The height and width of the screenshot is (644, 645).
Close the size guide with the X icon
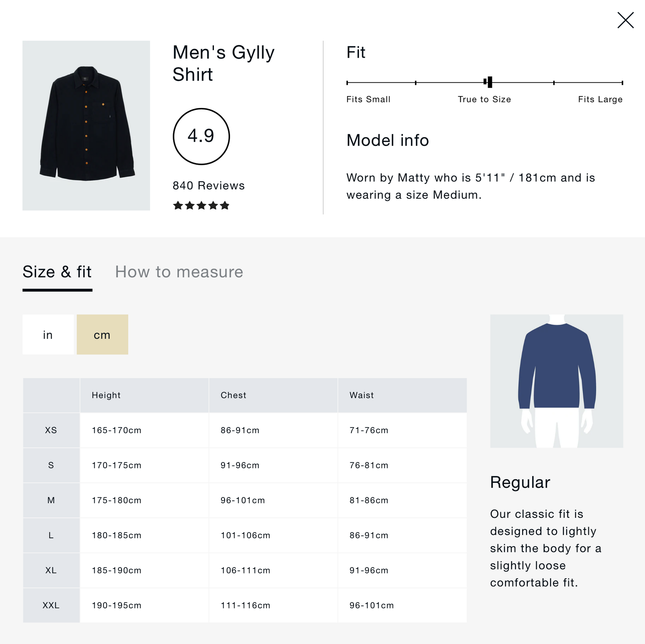pyautogui.click(x=625, y=20)
